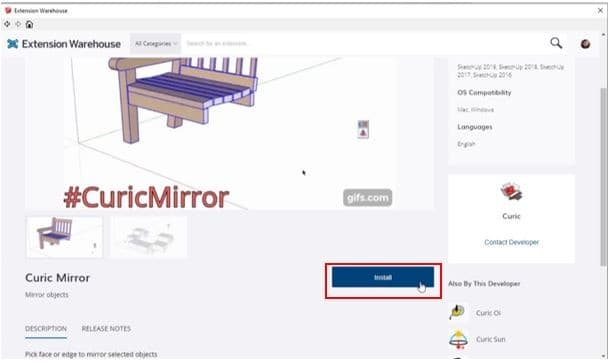Click the Mirror objects subtitle
The width and height of the screenshot is (610, 364).
47,295
